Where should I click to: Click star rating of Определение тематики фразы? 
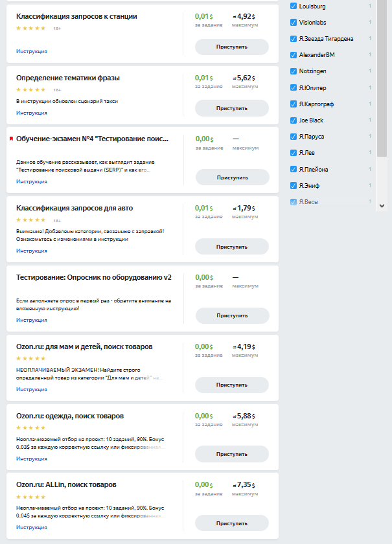click(30, 90)
